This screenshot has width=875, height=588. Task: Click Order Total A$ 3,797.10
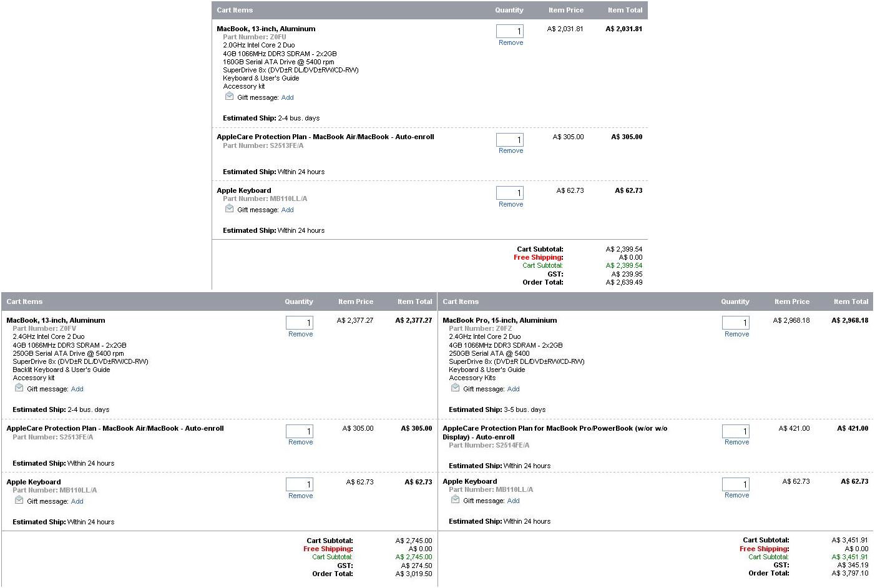click(849, 573)
